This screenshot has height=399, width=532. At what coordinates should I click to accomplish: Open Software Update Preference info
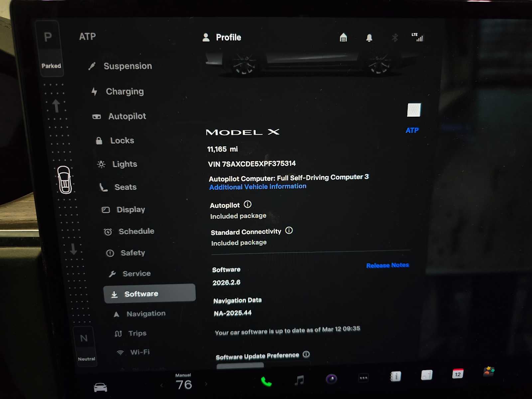[306, 355]
